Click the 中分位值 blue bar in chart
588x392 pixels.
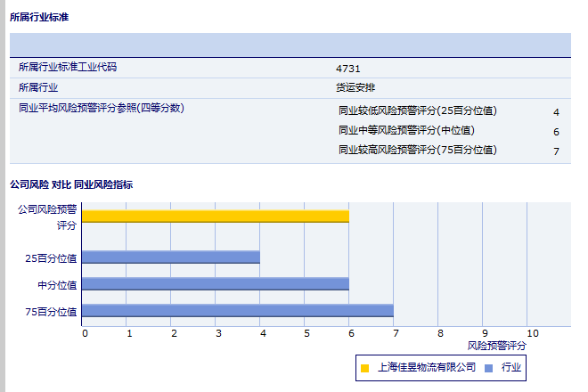(215, 284)
